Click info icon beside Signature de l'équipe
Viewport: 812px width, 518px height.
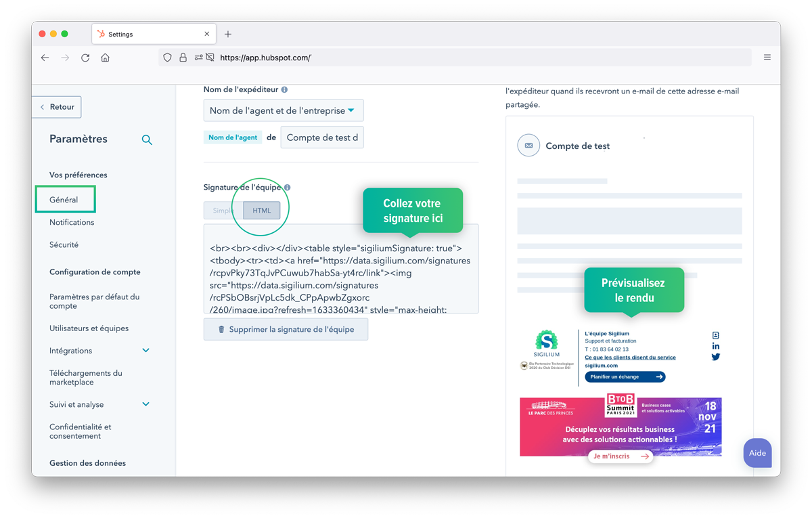tap(288, 188)
